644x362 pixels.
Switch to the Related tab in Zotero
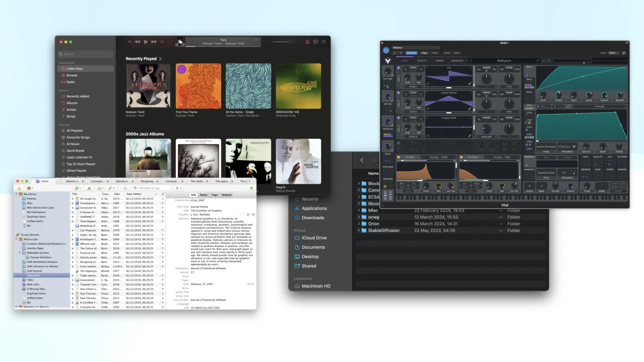click(226, 195)
